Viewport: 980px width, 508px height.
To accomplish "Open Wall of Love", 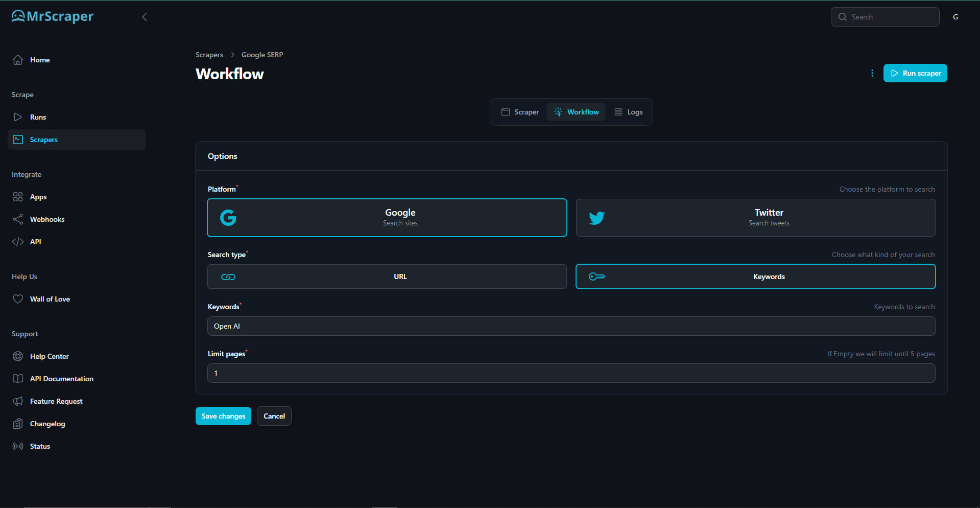I will pyautogui.click(x=77, y=299).
